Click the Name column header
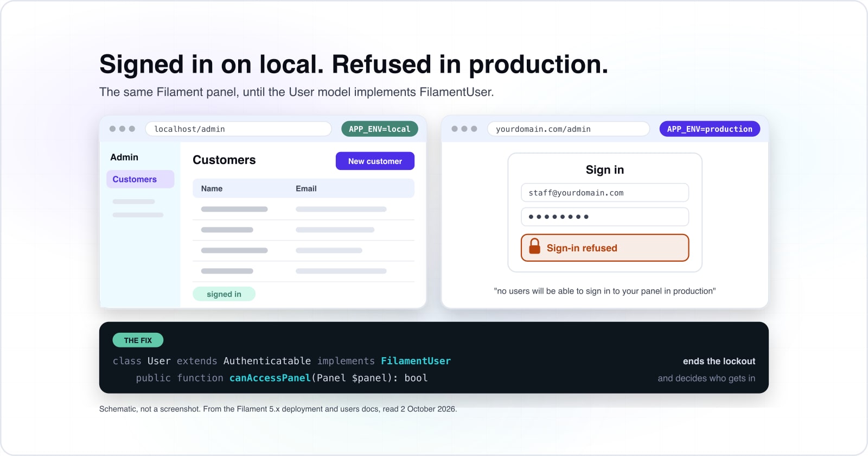This screenshot has height=456, width=868. point(212,188)
